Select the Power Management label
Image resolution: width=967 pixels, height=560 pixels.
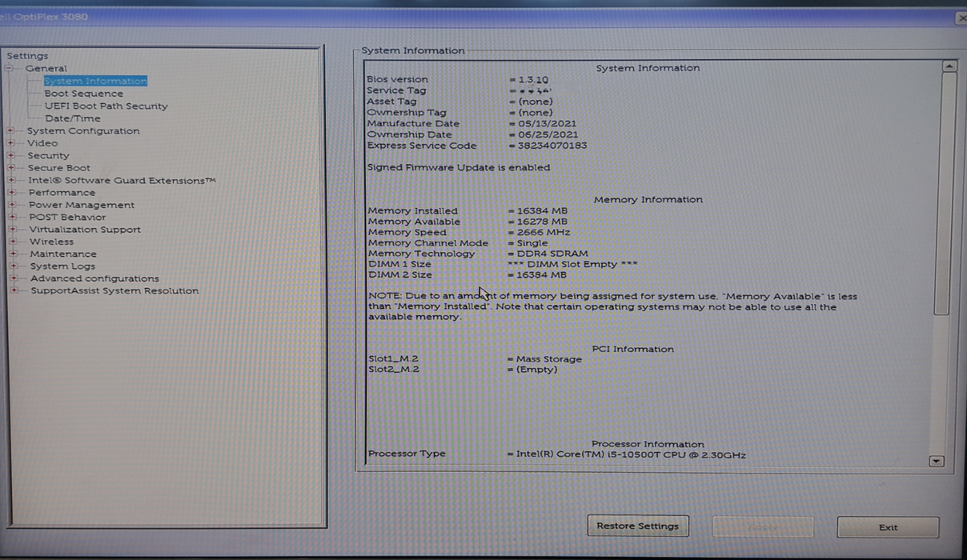click(x=82, y=205)
